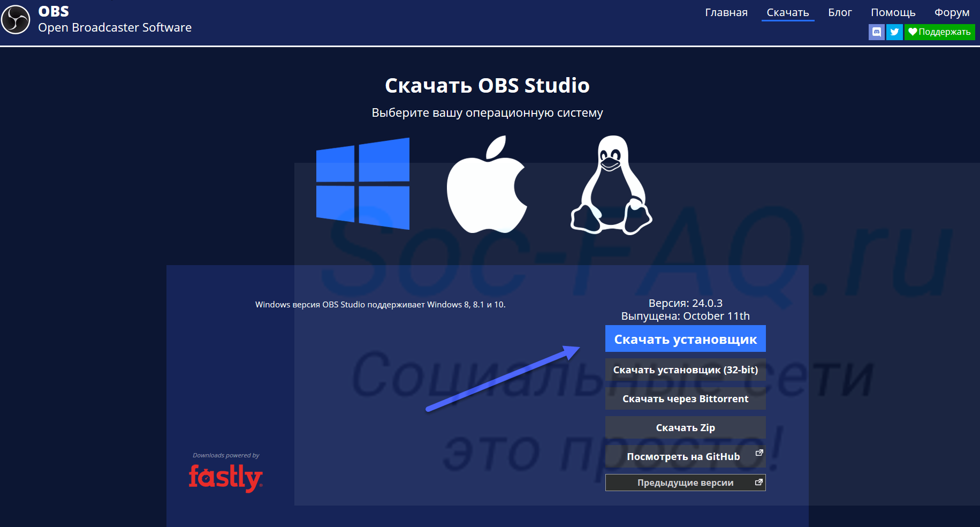Click the Downloads powered by caption

tap(226, 455)
